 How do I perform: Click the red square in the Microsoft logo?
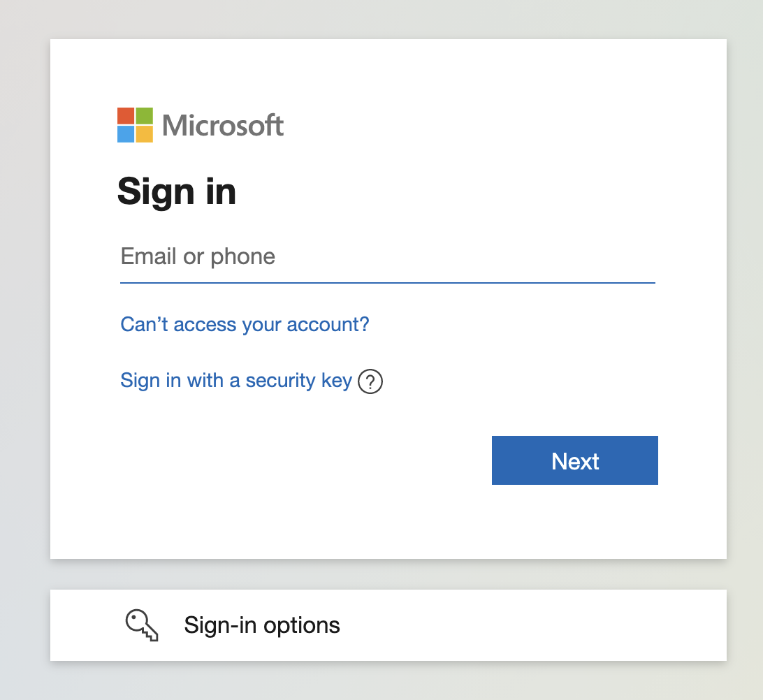126,116
